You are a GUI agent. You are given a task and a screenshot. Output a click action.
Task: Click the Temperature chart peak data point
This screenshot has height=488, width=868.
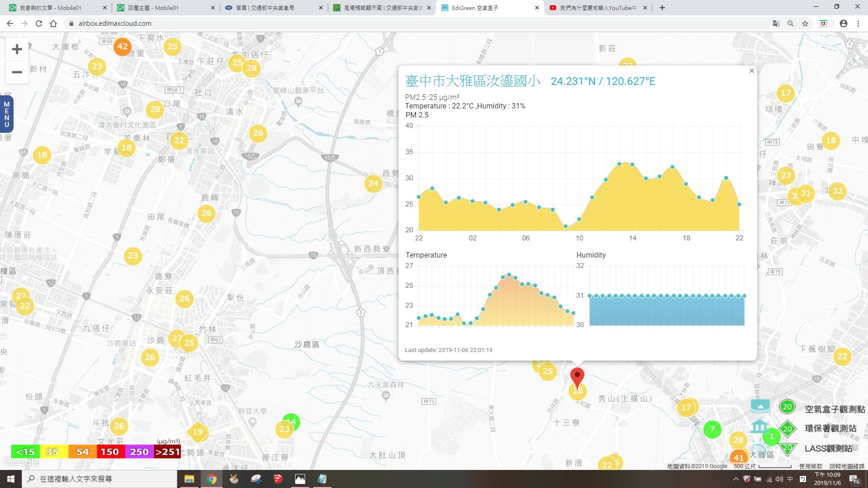pyautogui.click(x=509, y=274)
